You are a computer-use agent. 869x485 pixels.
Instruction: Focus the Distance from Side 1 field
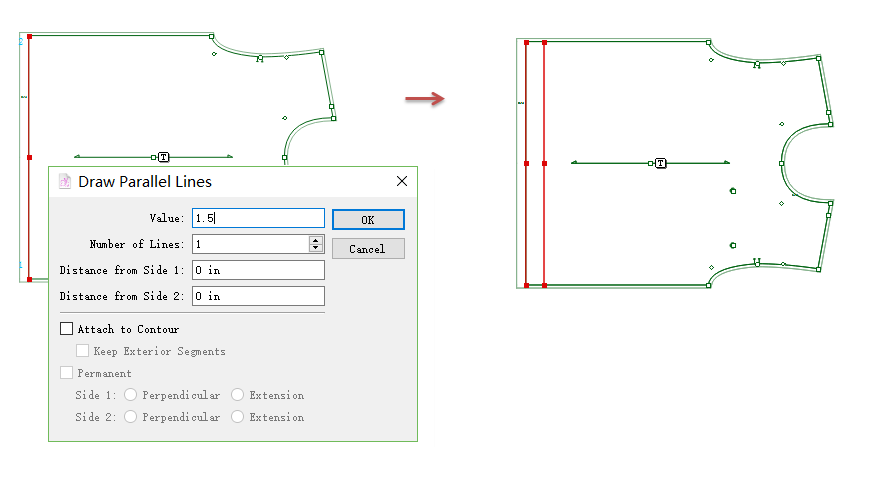(258, 270)
